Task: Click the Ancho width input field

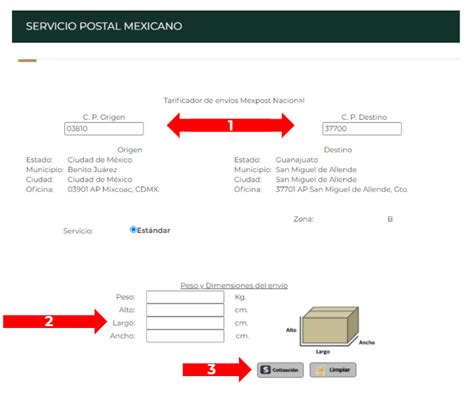Action: (x=185, y=336)
